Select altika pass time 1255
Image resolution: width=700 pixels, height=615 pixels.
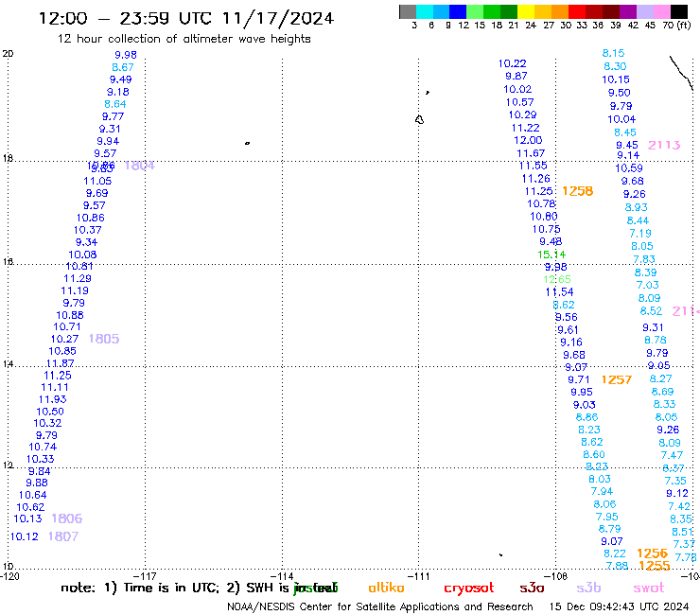point(655,566)
